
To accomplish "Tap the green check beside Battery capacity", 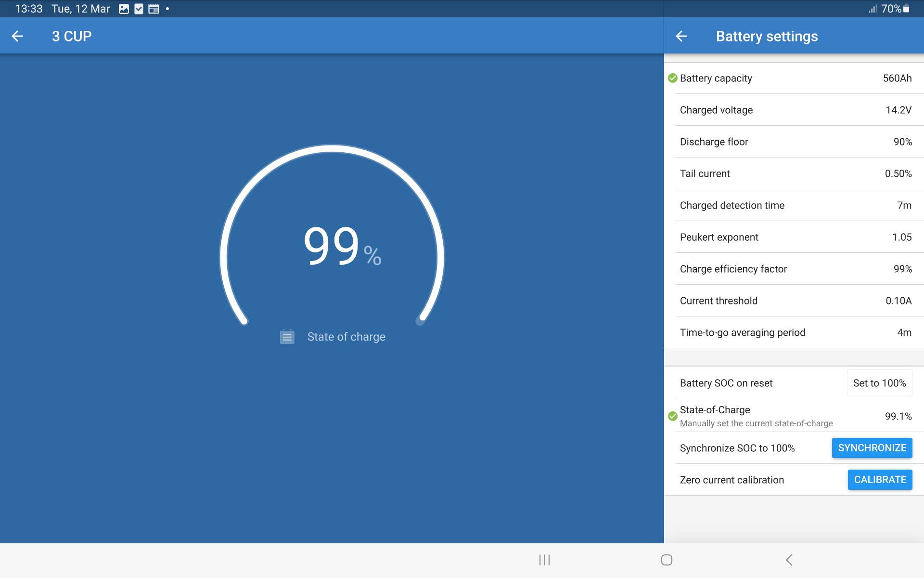I will (x=673, y=79).
